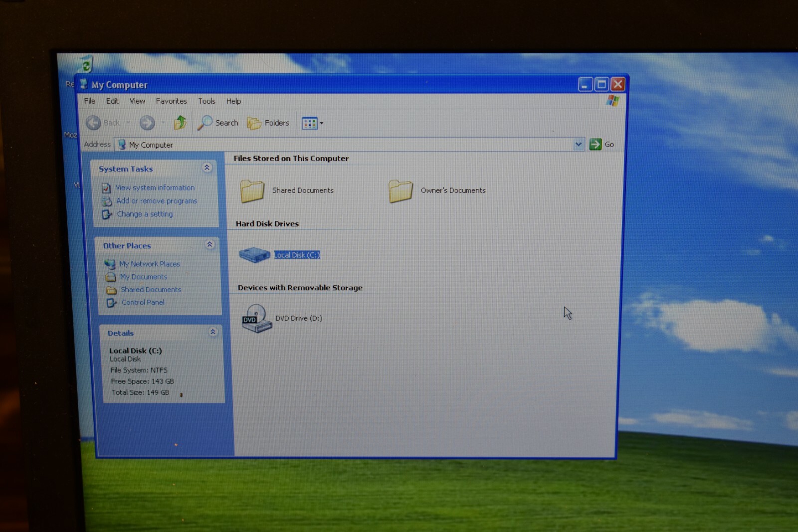
Task: Collapse the System Tasks panel
Action: tap(207, 168)
